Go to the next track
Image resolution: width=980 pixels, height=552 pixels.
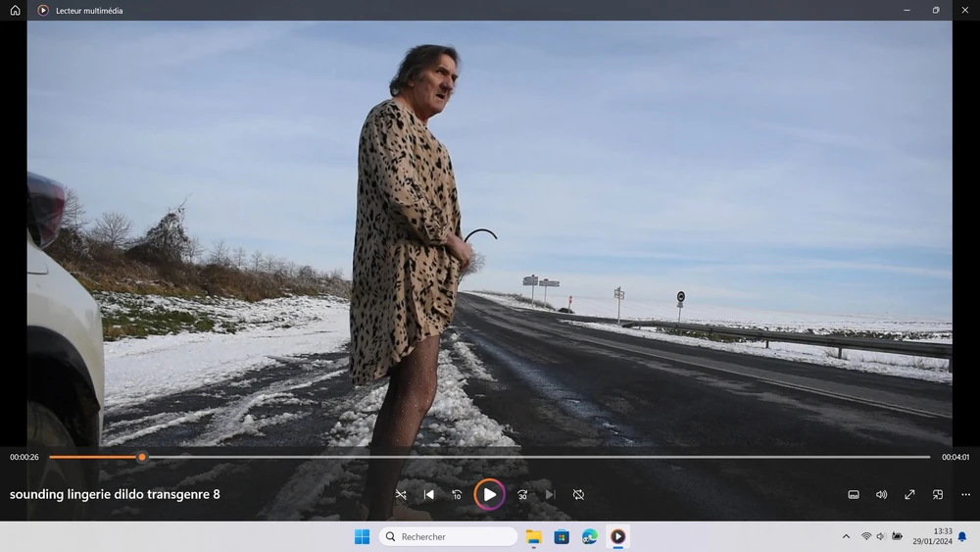coord(550,495)
